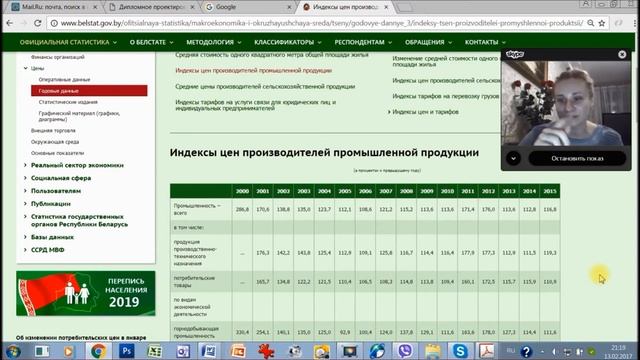Expand Пользователям in sidebar

pyautogui.click(x=25, y=191)
